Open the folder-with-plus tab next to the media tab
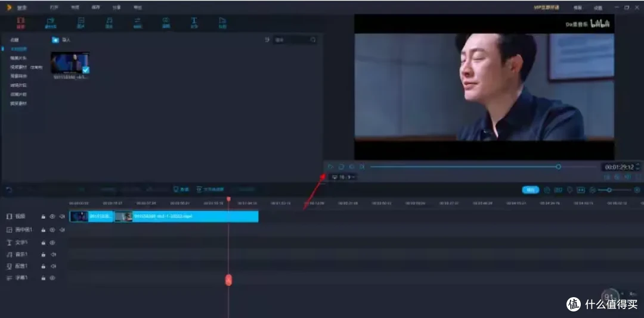The image size is (644, 318). click(50, 23)
